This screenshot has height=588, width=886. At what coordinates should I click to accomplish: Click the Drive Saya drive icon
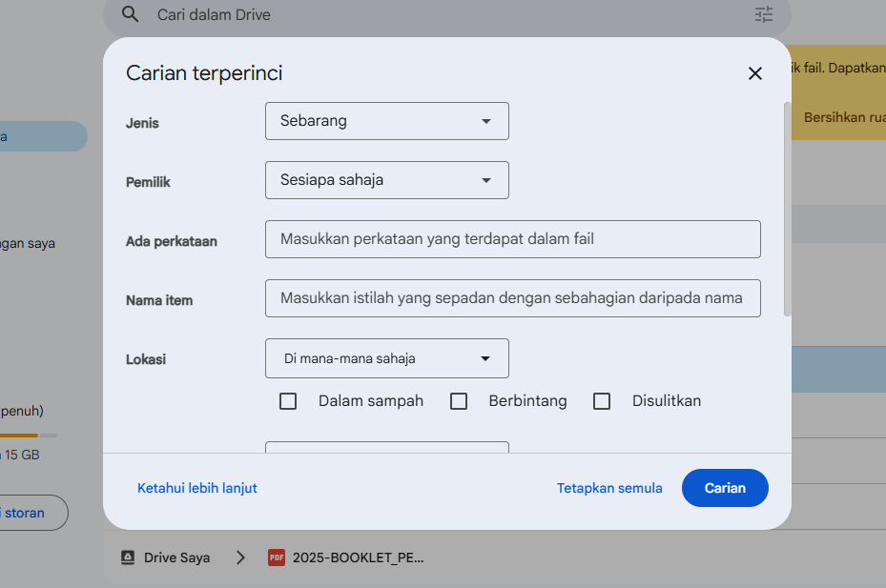(128, 558)
